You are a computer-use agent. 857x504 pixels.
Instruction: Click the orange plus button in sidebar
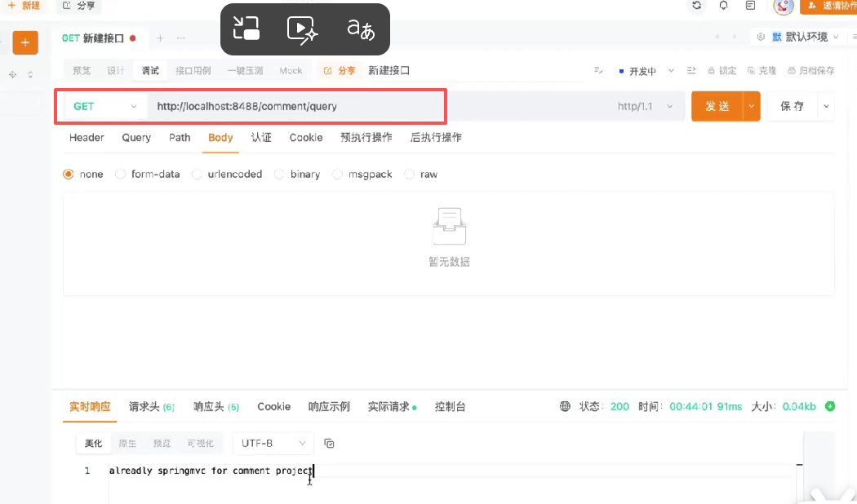tap(25, 42)
